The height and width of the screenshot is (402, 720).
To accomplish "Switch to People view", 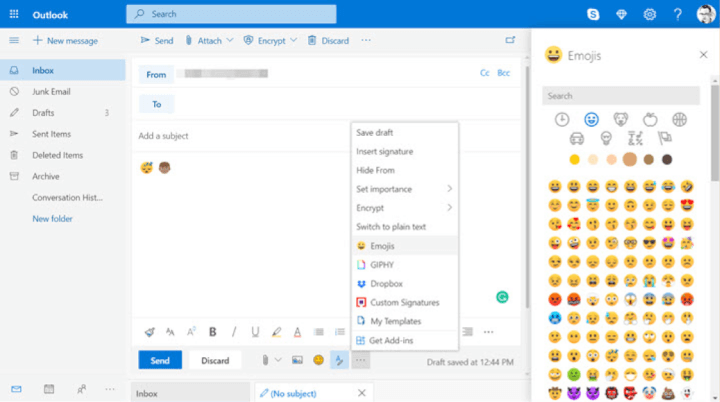I will click(81, 389).
